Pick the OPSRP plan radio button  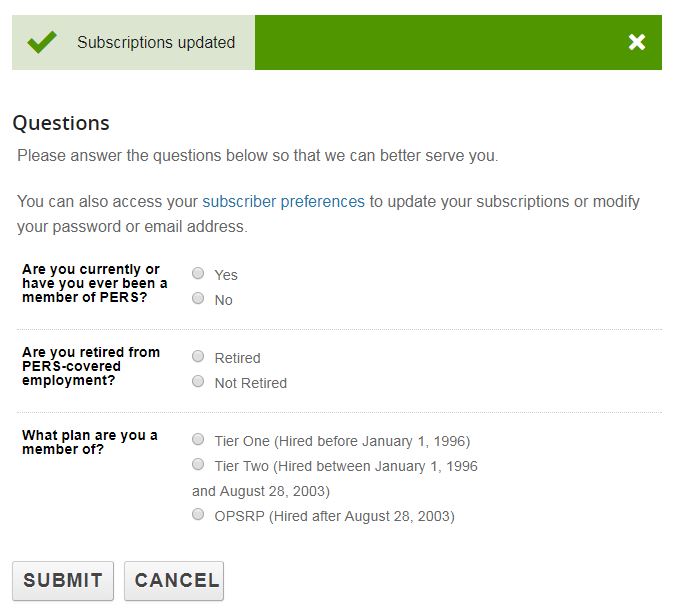tap(198, 515)
